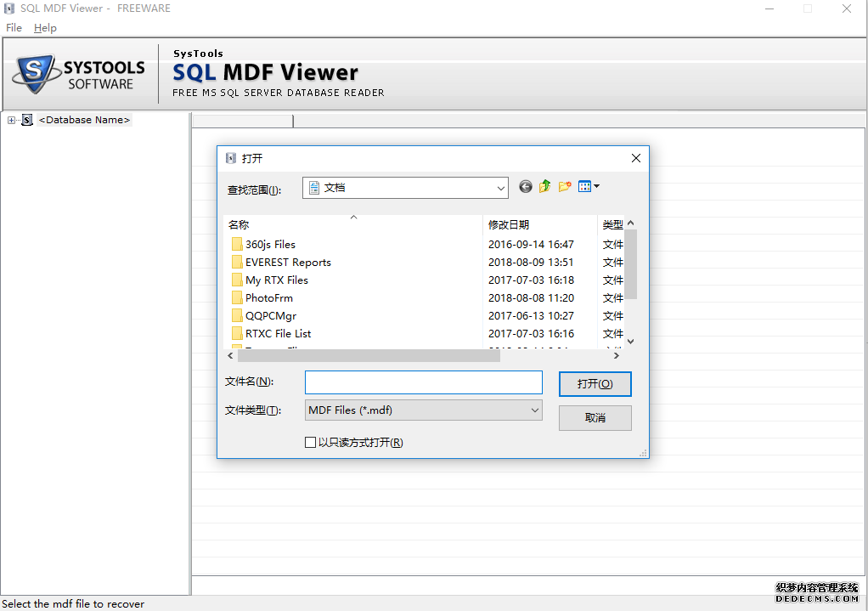Screen dimensions: 868x611
Task: Select the EVEREST Reports folder name
Action: pos(288,262)
